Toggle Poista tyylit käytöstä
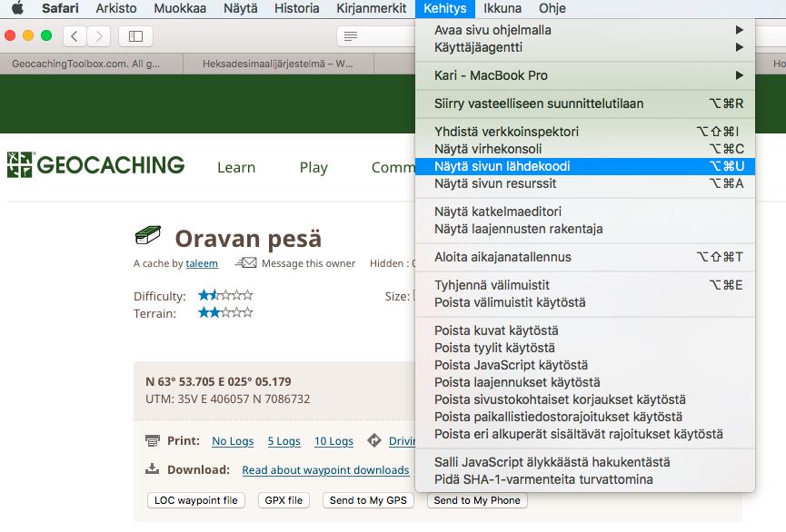The image size is (786, 532). tap(585, 348)
